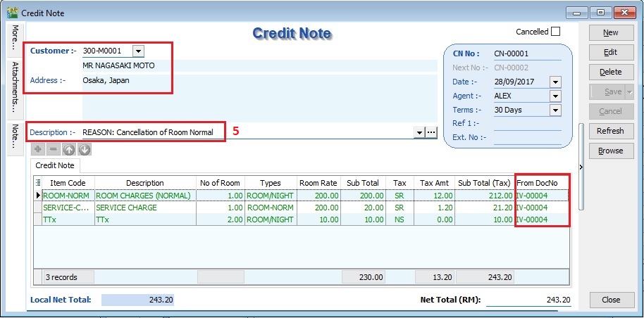Open the Description dropdown arrow
The width and height of the screenshot is (644, 318).
click(420, 132)
